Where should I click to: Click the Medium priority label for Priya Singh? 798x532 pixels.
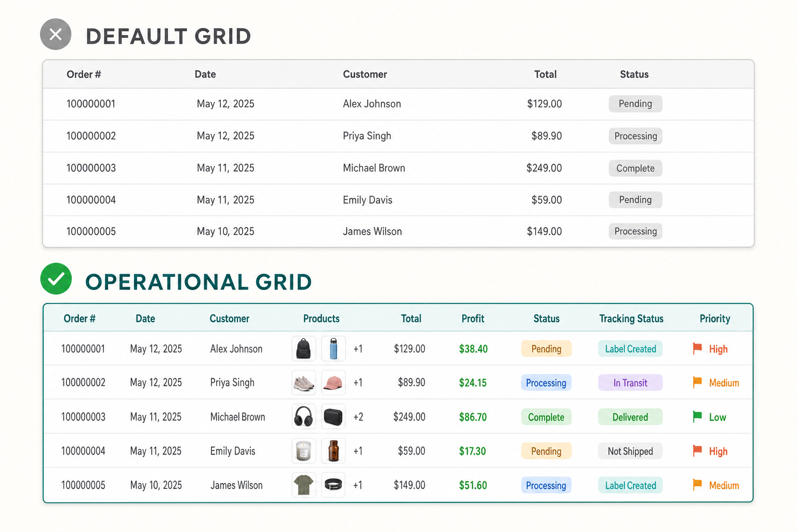(724, 383)
